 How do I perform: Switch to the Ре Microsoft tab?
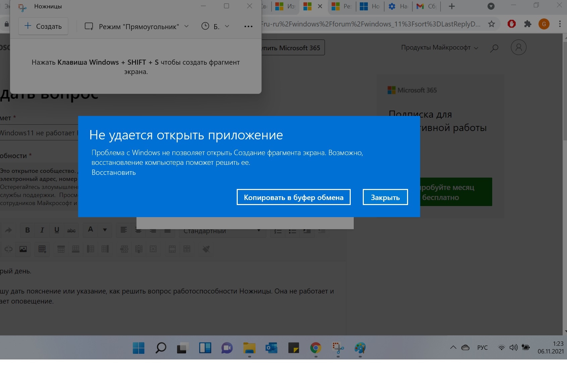[342, 6]
